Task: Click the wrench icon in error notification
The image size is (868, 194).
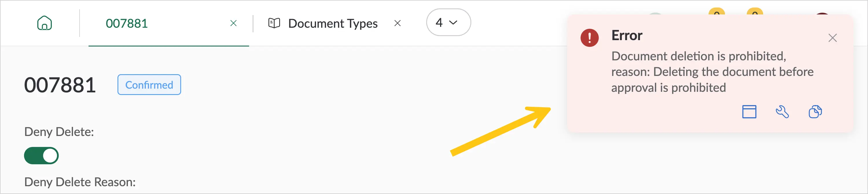Action: click(782, 112)
